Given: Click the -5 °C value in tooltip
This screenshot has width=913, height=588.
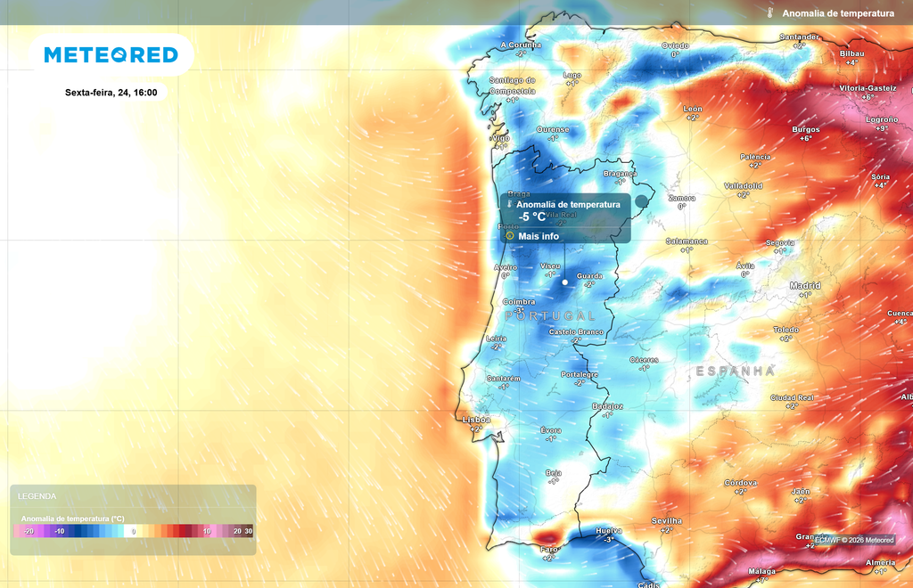Looking at the screenshot, I should (x=532, y=217).
